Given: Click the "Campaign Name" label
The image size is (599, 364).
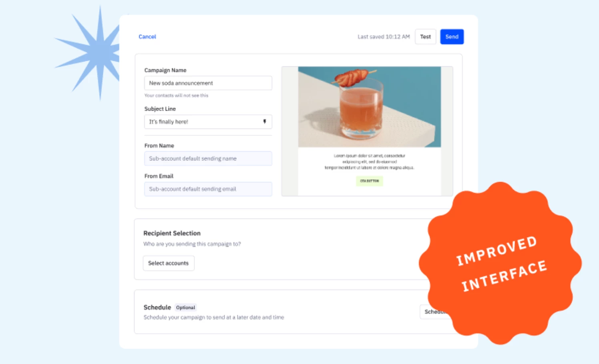Looking at the screenshot, I should [x=165, y=70].
